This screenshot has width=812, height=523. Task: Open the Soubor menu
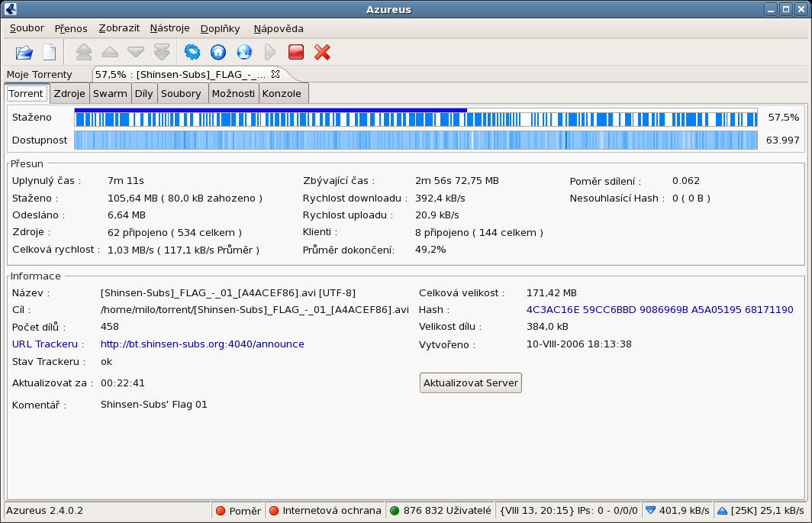(x=27, y=28)
